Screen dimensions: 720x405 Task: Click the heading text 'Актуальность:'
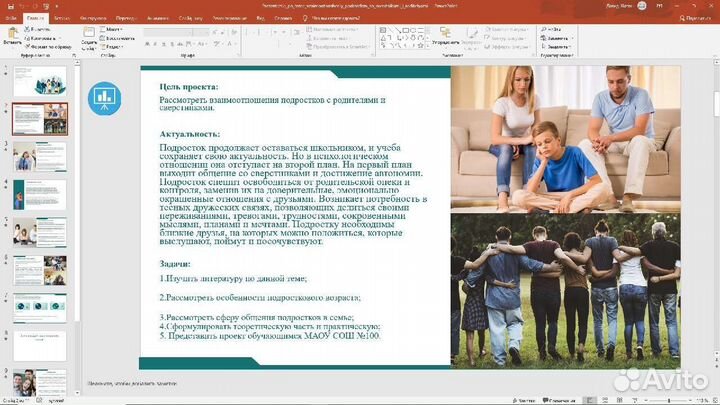point(190,134)
